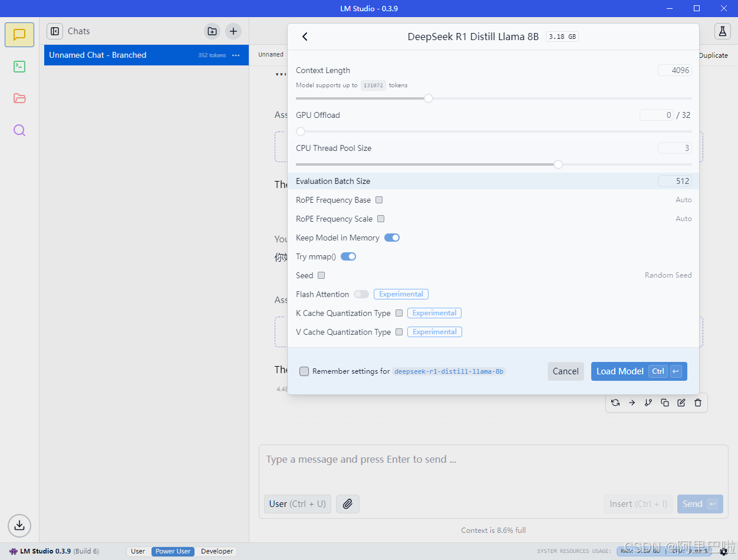738x560 pixels.
Task: Open the Chat view in left sidebar
Action: [x=19, y=35]
